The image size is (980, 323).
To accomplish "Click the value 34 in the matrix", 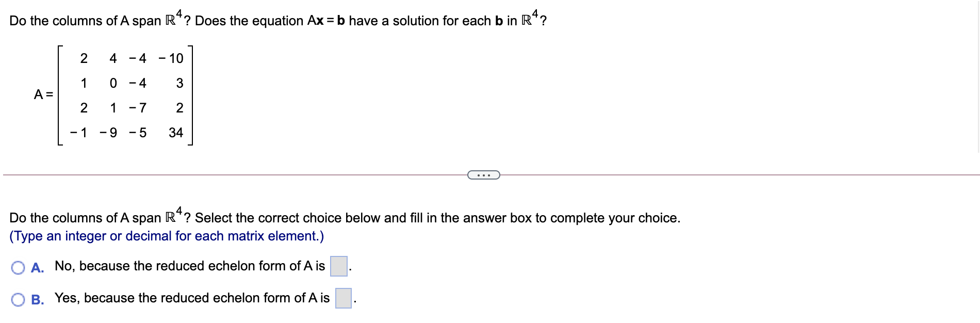I will tap(176, 133).
